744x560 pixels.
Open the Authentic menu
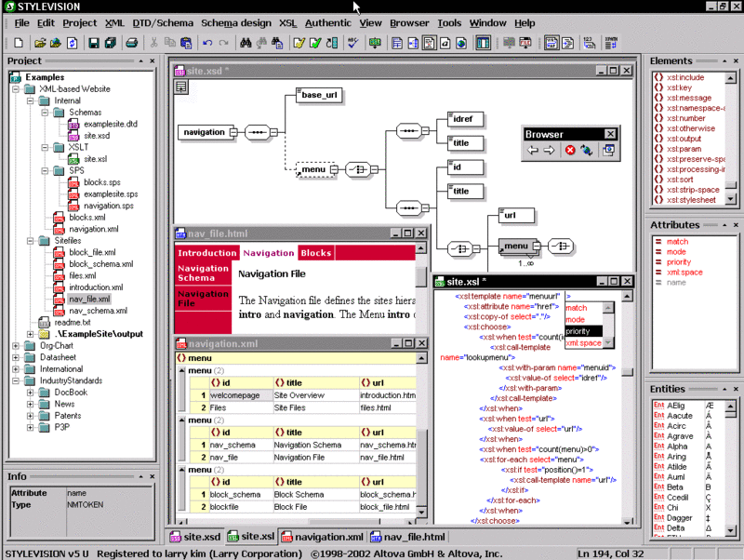[x=328, y=22]
